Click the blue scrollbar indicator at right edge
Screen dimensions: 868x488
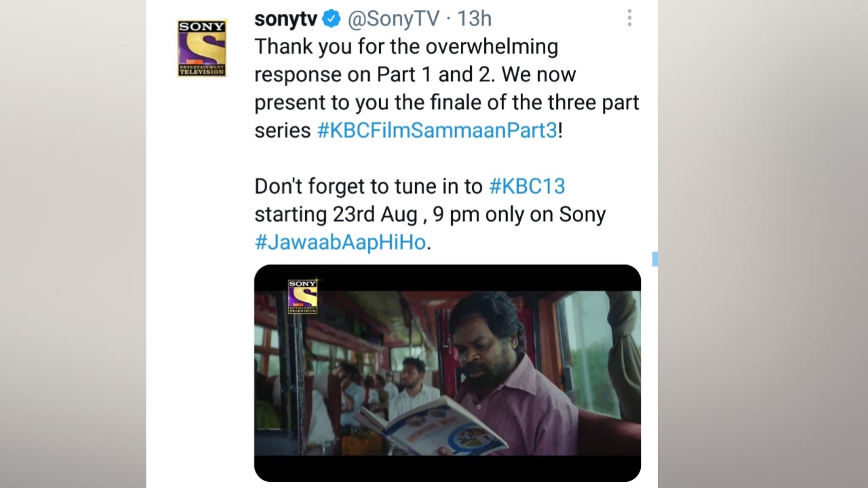coord(655,258)
